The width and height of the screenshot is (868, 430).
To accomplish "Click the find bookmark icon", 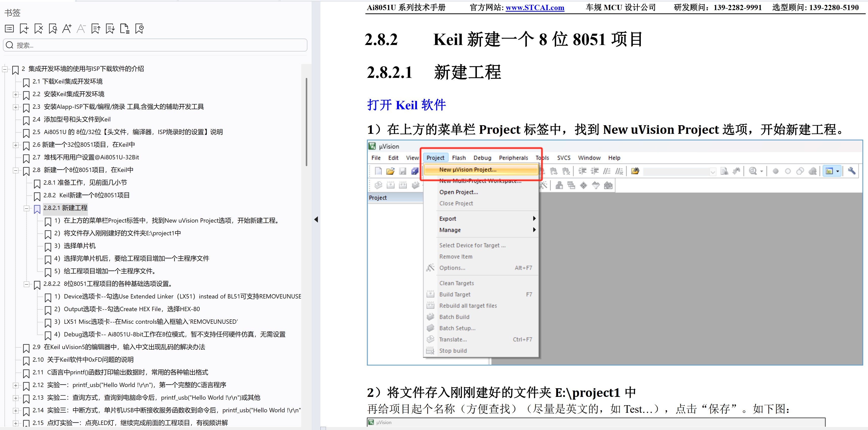I will click(x=53, y=29).
